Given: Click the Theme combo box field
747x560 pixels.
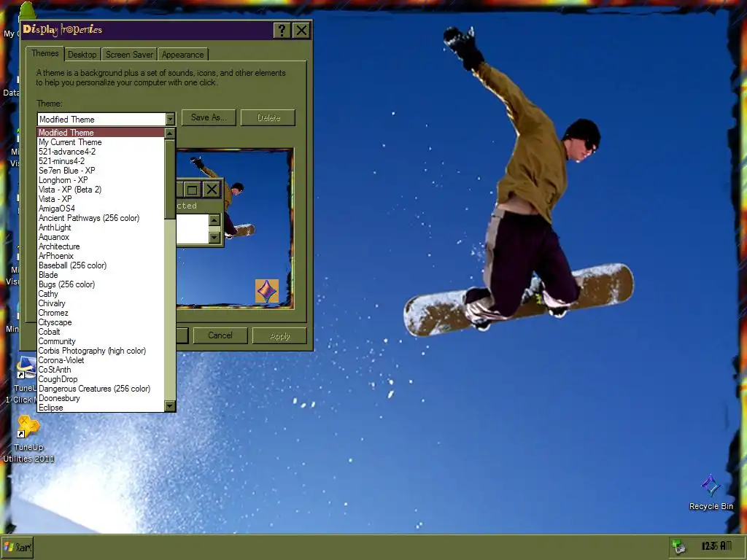Looking at the screenshot, I should pos(106,119).
